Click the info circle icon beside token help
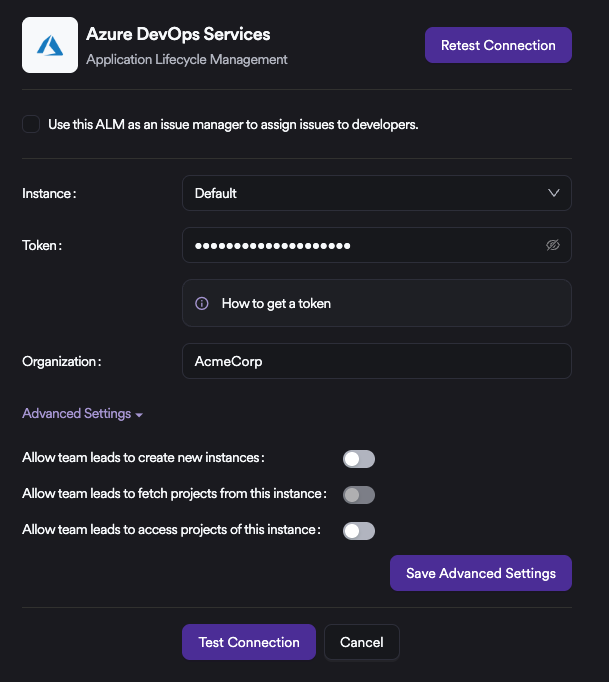609x682 pixels. tap(202, 304)
